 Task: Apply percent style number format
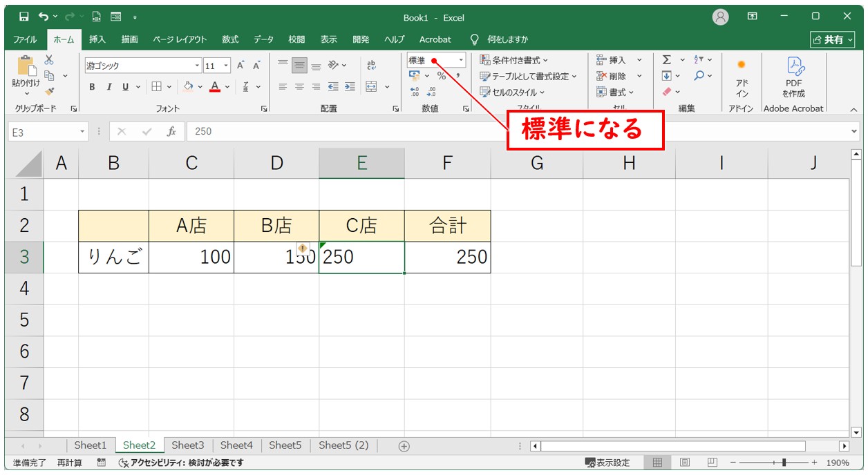pyautogui.click(x=441, y=76)
